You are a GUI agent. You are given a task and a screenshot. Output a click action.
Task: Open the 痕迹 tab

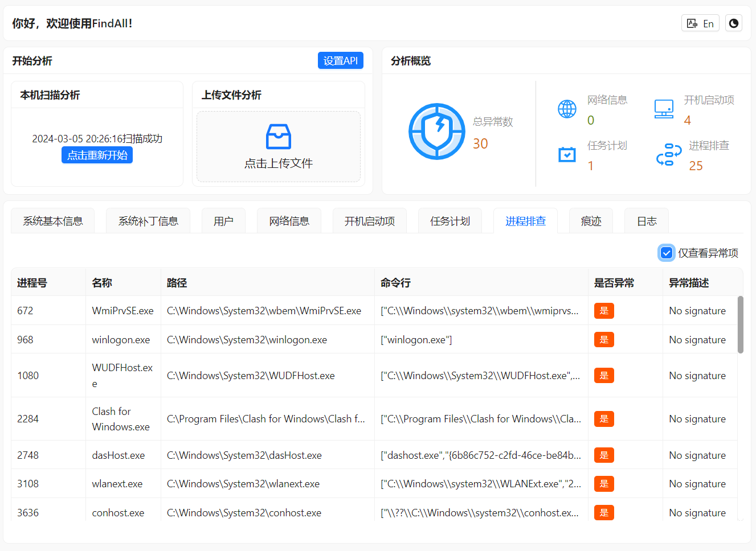pyautogui.click(x=591, y=221)
